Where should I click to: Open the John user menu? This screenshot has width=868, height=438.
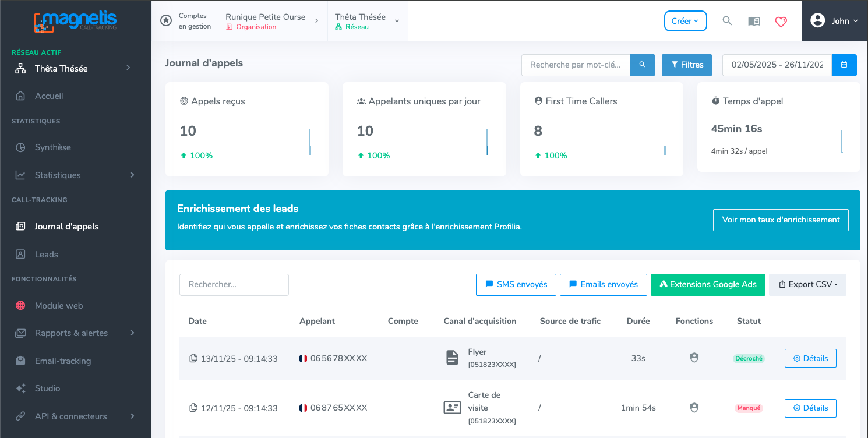coord(834,21)
